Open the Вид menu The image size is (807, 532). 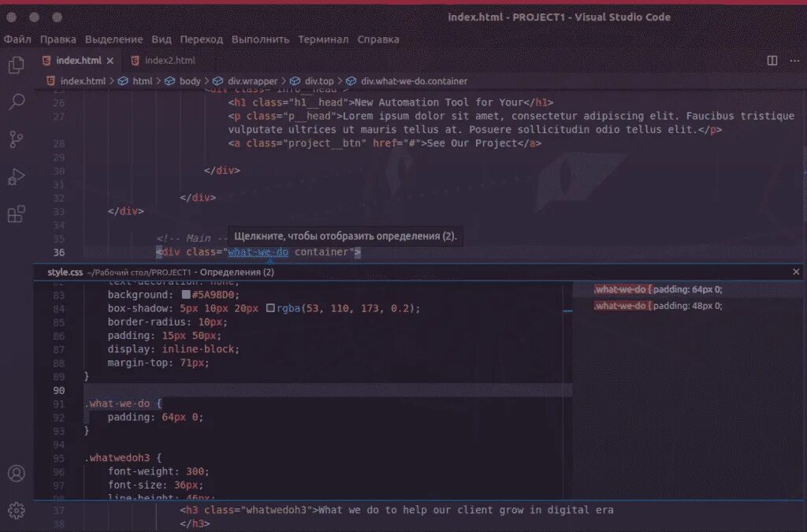(161, 39)
